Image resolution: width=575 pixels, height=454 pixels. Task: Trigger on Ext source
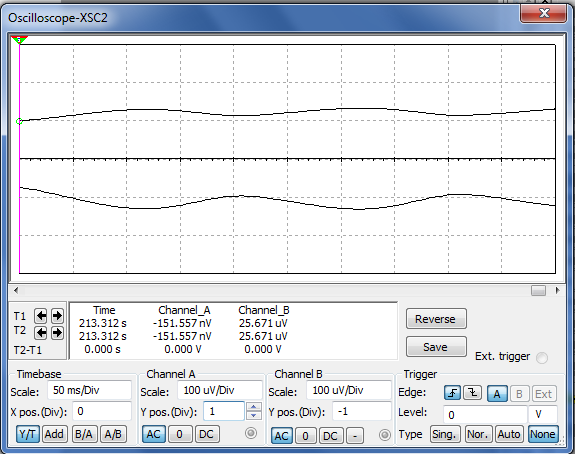543,394
